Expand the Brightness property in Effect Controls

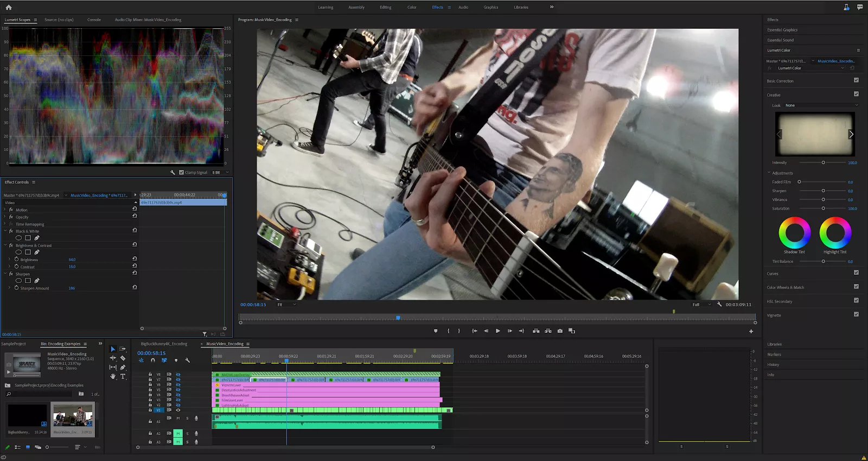pos(10,260)
